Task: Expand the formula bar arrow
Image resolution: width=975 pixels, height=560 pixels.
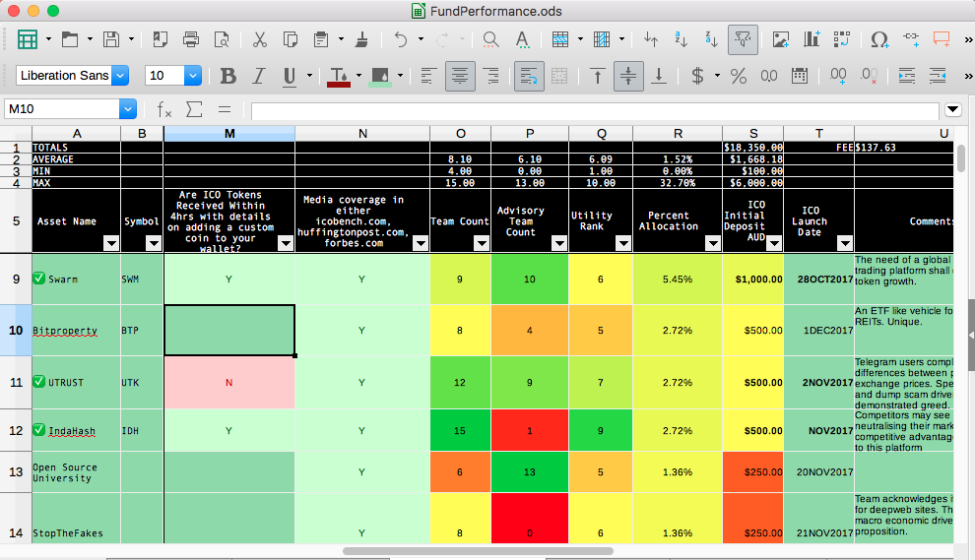Action: [x=952, y=109]
